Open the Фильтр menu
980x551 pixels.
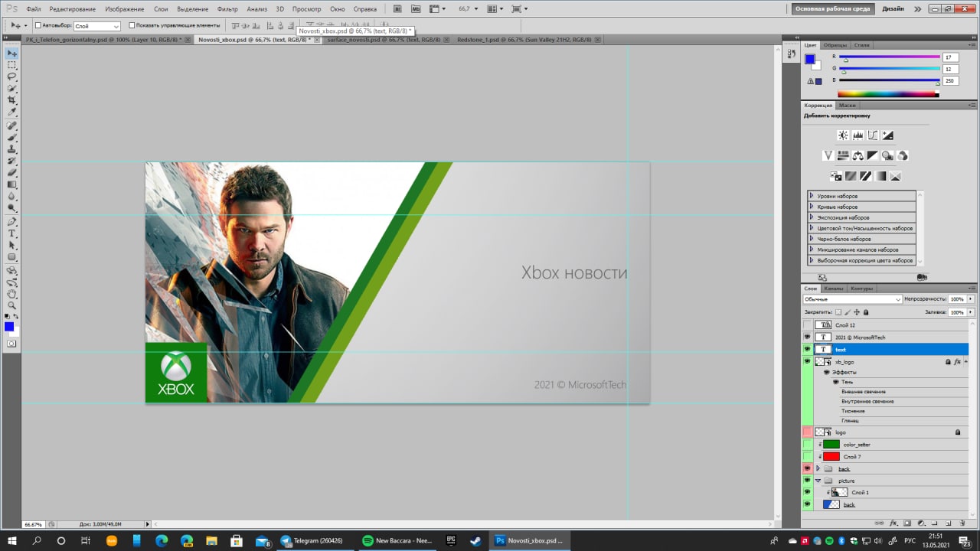[227, 9]
